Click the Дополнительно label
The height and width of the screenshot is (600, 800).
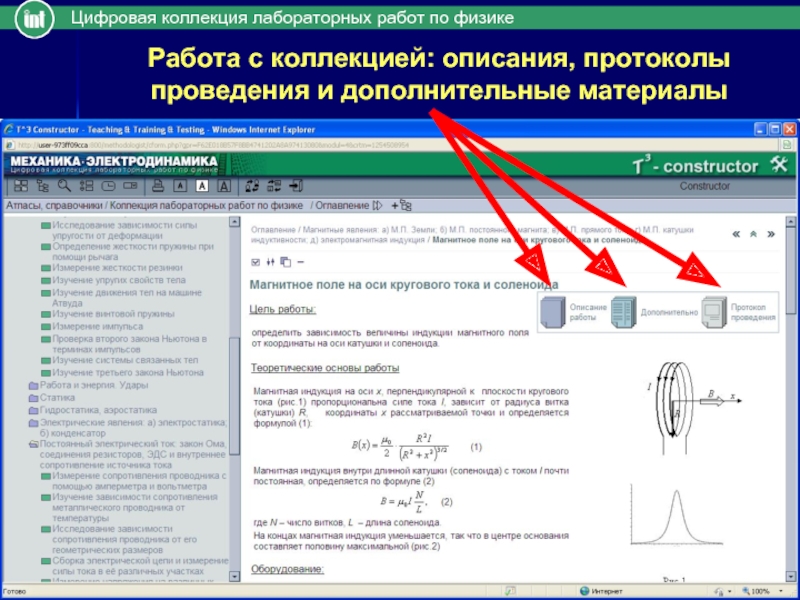click(669, 312)
